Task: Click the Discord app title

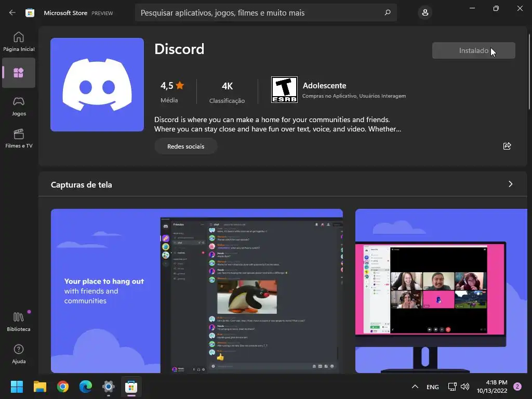Action: click(x=179, y=49)
